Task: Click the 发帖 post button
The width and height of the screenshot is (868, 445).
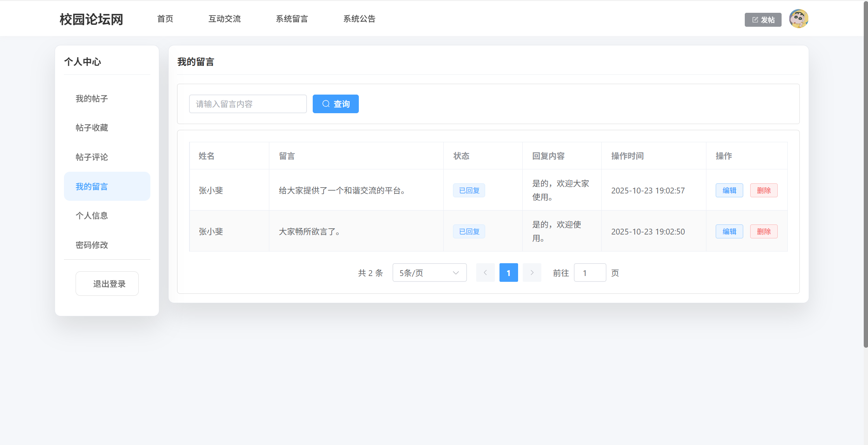Action: click(763, 20)
